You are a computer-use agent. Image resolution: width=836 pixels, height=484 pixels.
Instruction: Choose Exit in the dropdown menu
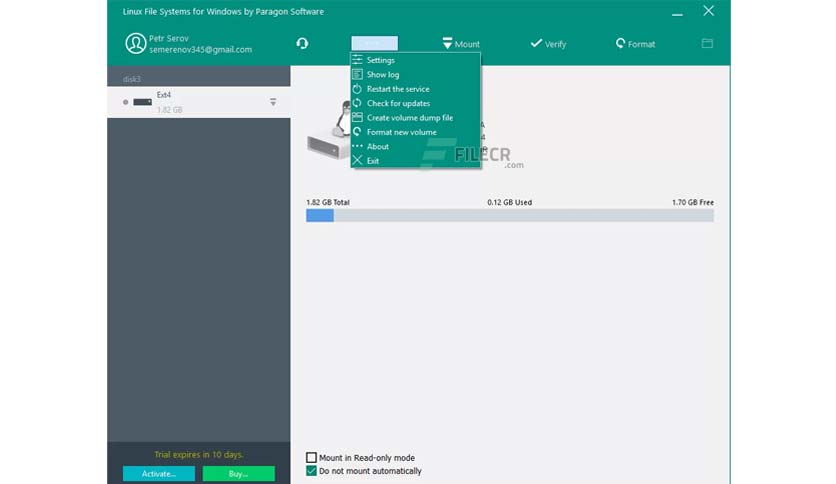(x=415, y=161)
